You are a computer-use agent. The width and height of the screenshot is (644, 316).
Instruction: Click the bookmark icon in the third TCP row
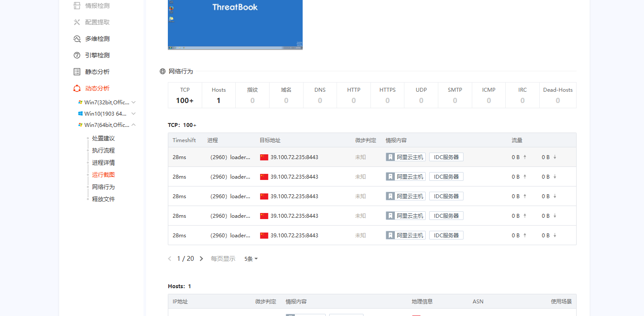(390, 196)
